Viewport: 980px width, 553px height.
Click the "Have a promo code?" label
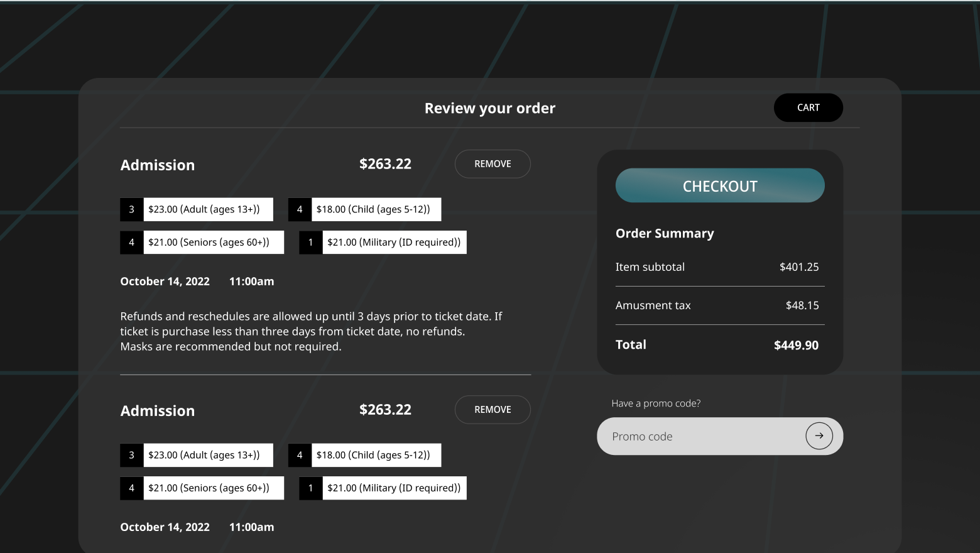click(656, 403)
